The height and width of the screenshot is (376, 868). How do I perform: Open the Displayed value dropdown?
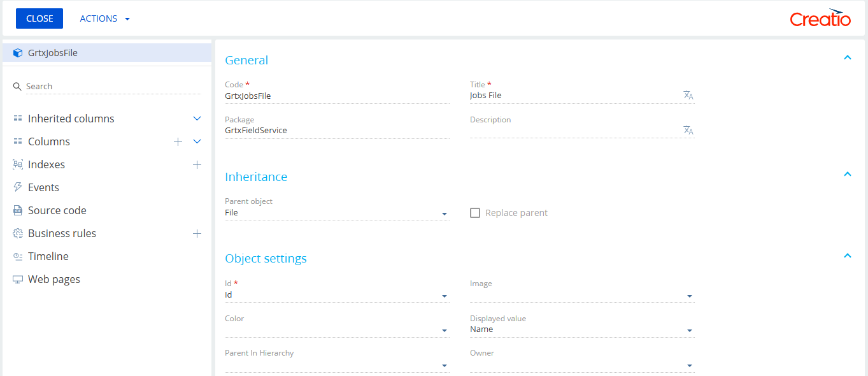pos(690,330)
